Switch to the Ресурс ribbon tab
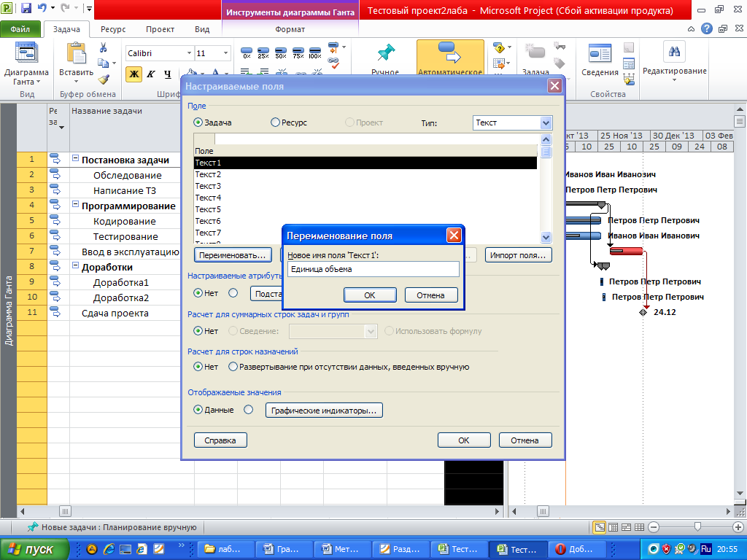 click(113, 29)
